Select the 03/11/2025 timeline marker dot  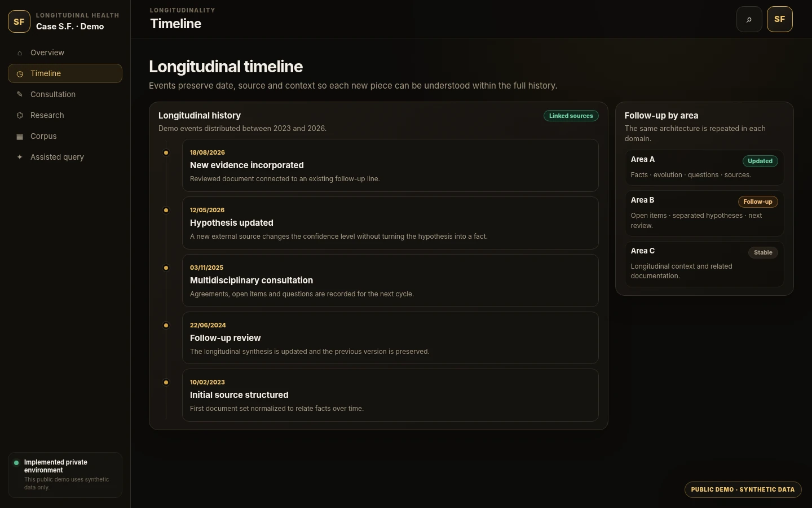pyautogui.click(x=166, y=268)
